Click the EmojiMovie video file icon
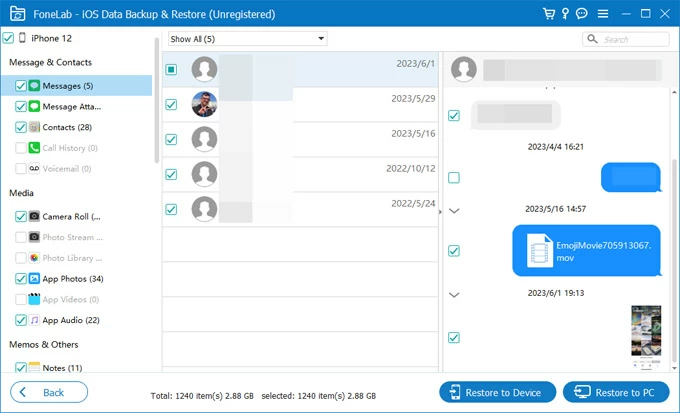This screenshot has width=680, height=413. (539, 250)
